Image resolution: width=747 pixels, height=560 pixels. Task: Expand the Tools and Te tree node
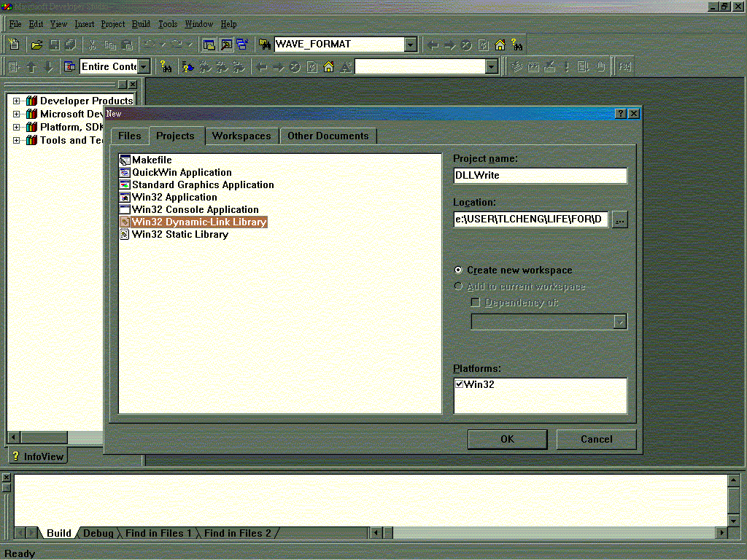pyautogui.click(x=16, y=141)
